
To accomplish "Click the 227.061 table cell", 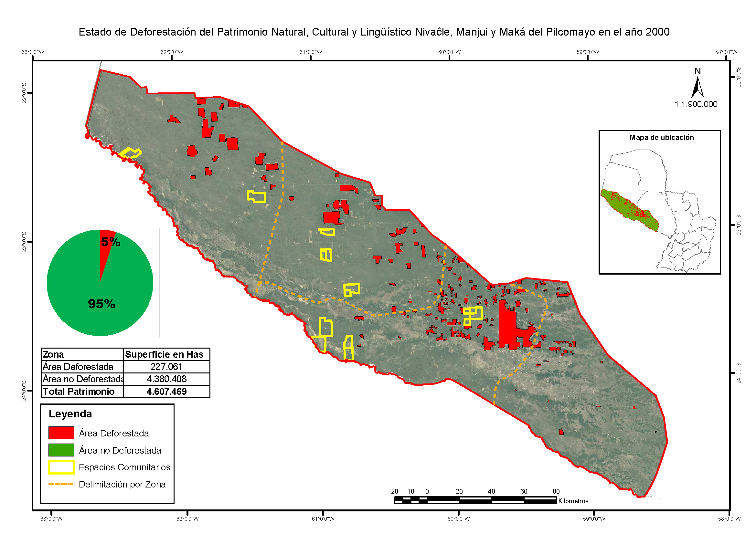I will tap(166, 367).
